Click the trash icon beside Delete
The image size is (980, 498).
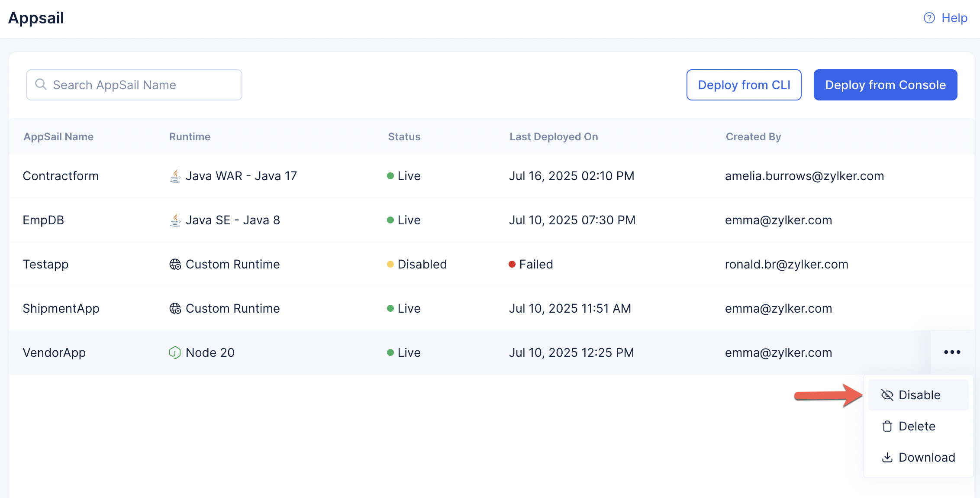point(887,427)
